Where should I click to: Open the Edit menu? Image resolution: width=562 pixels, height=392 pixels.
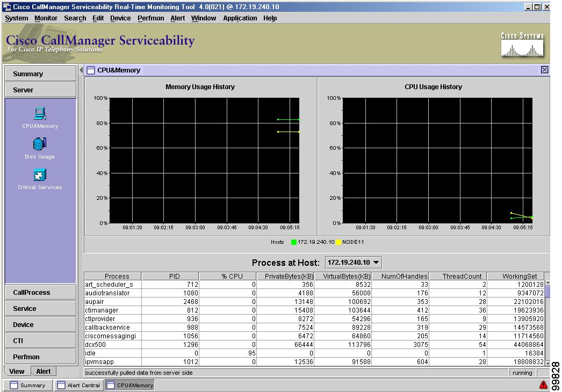[x=98, y=18]
